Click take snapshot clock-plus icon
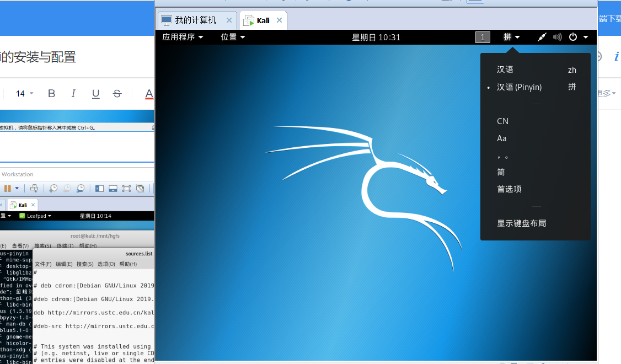621x364 pixels. pos(53,189)
